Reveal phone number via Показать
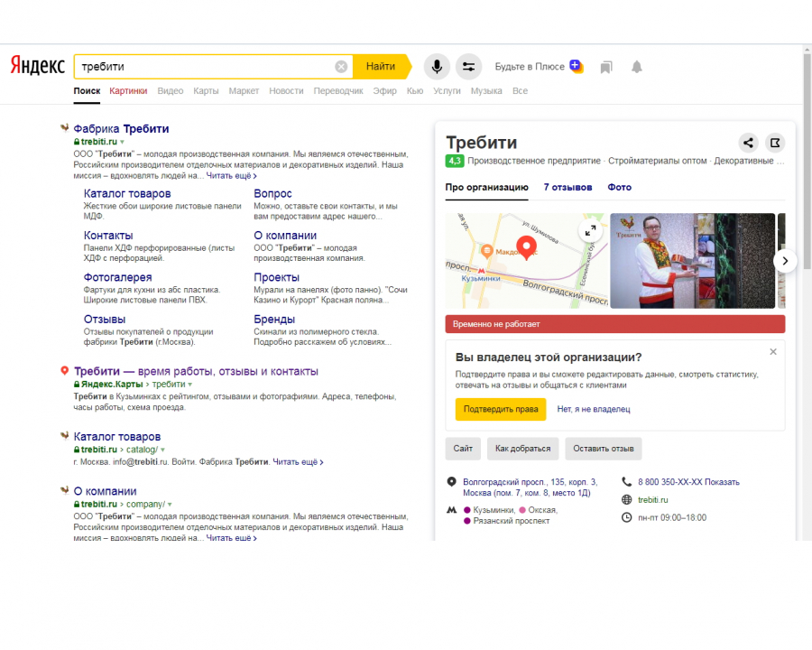812x650 pixels. click(722, 482)
